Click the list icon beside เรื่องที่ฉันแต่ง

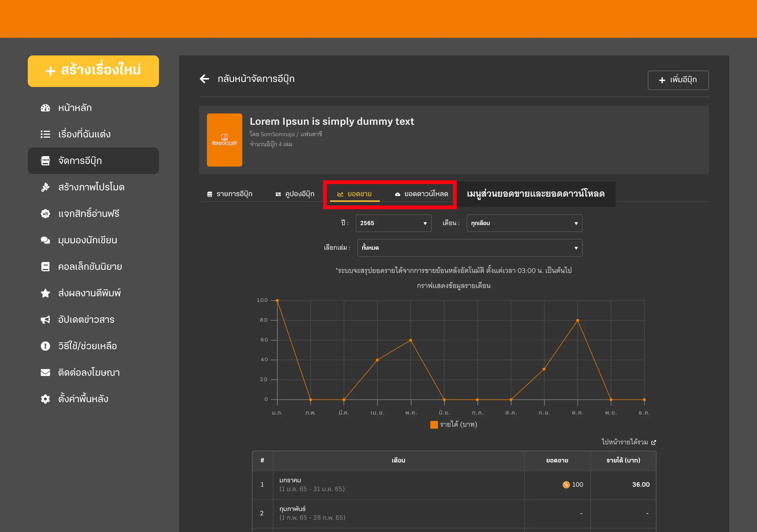point(45,134)
